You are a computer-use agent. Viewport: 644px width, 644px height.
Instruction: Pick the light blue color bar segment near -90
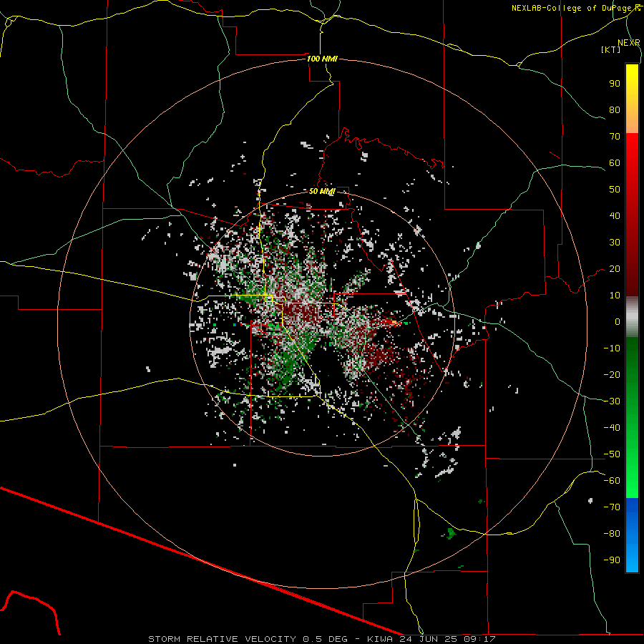pyautogui.click(x=632, y=559)
